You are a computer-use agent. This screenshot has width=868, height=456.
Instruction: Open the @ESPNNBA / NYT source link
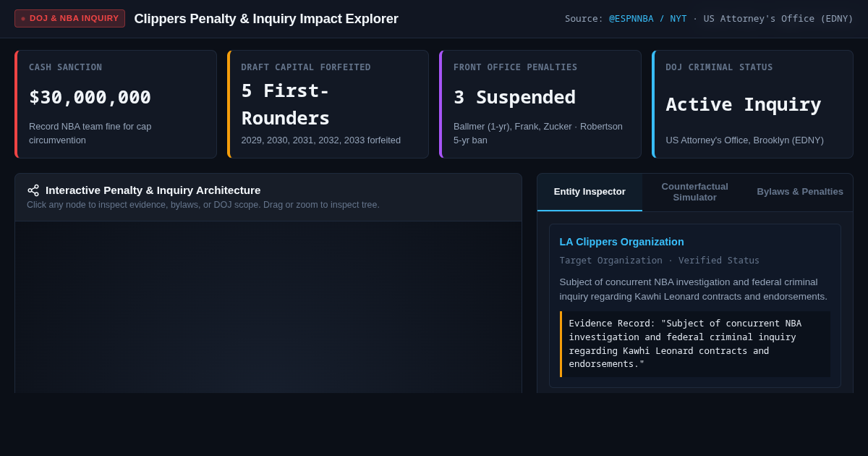648,19
